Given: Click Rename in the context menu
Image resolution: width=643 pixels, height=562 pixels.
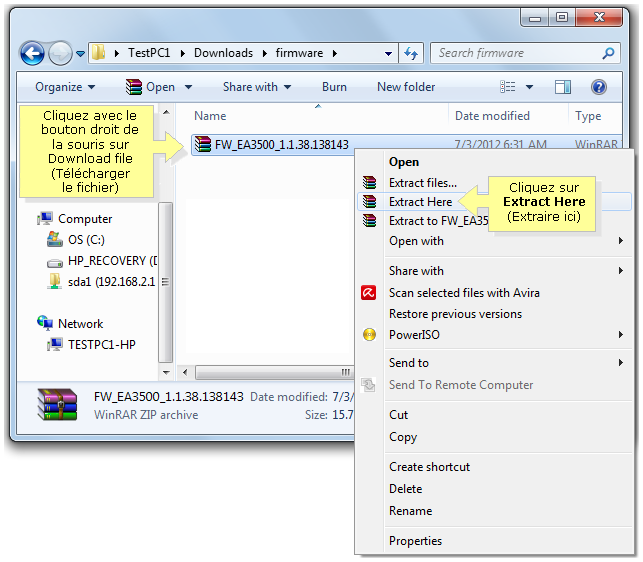Looking at the screenshot, I should coord(410,511).
